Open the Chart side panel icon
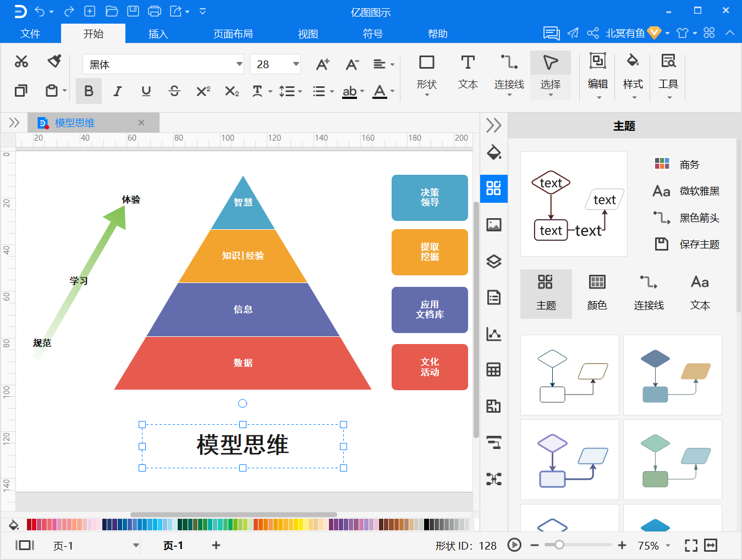742x560 pixels. pyautogui.click(x=494, y=334)
